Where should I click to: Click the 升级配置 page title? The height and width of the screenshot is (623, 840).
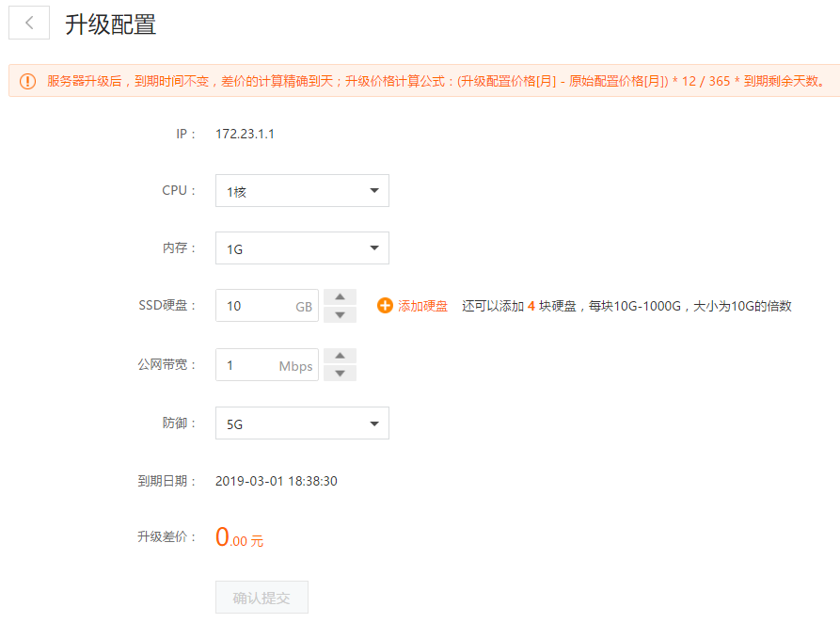110,24
